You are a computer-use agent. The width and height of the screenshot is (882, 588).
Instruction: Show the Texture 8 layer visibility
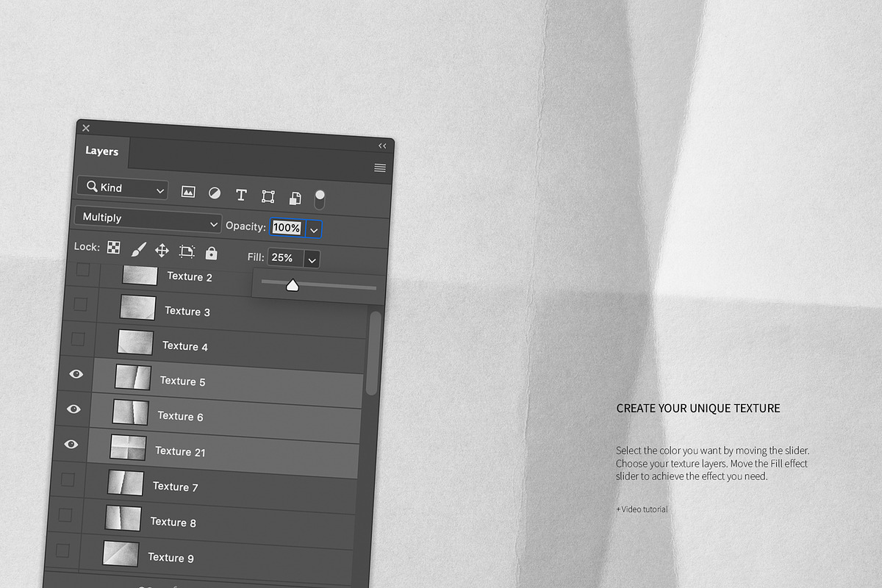click(x=65, y=514)
